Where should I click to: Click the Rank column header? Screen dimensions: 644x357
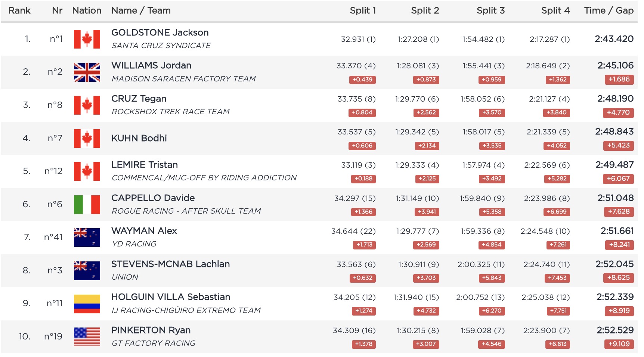(19, 10)
